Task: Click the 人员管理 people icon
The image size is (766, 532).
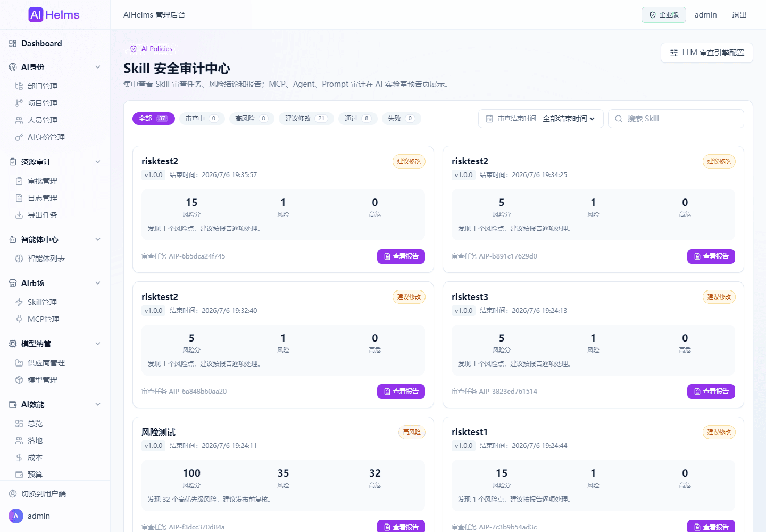Action: tap(19, 120)
